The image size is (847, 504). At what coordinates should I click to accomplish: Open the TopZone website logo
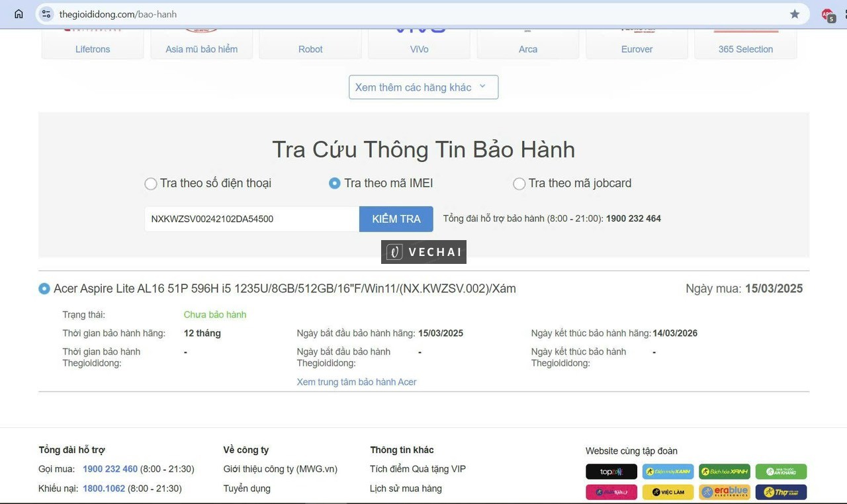tap(611, 472)
